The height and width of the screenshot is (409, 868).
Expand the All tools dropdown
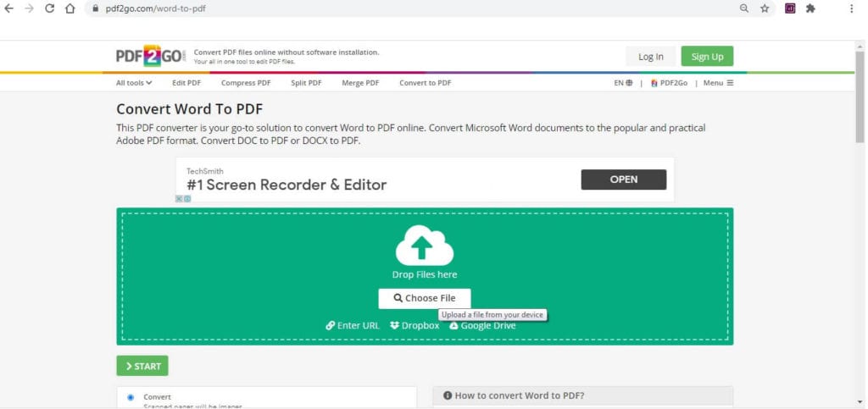(x=134, y=83)
